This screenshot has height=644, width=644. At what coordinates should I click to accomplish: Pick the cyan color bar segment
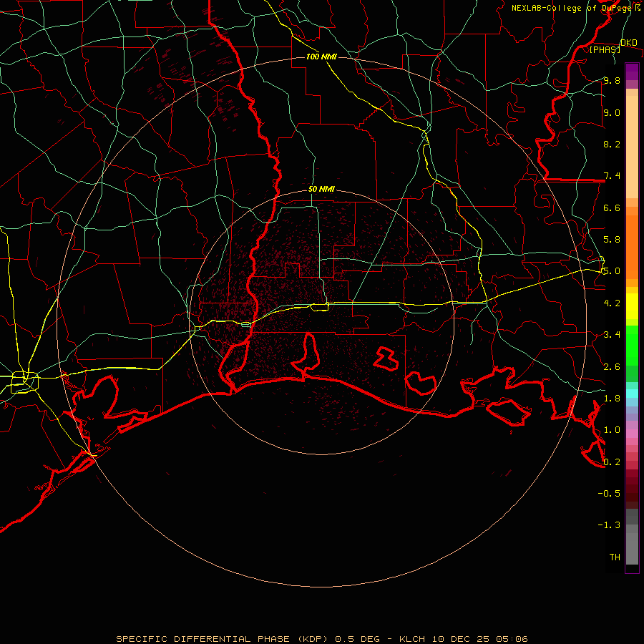click(x=632, y=393)
